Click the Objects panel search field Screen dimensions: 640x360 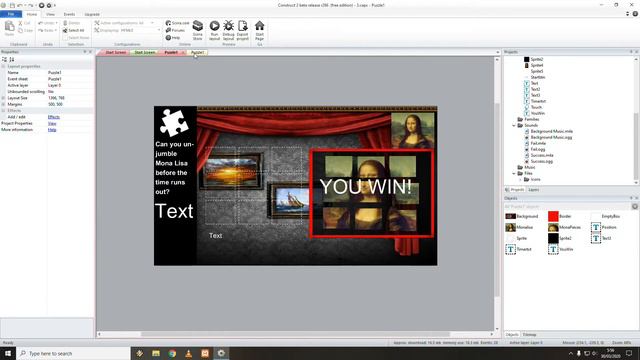[567, 207]
